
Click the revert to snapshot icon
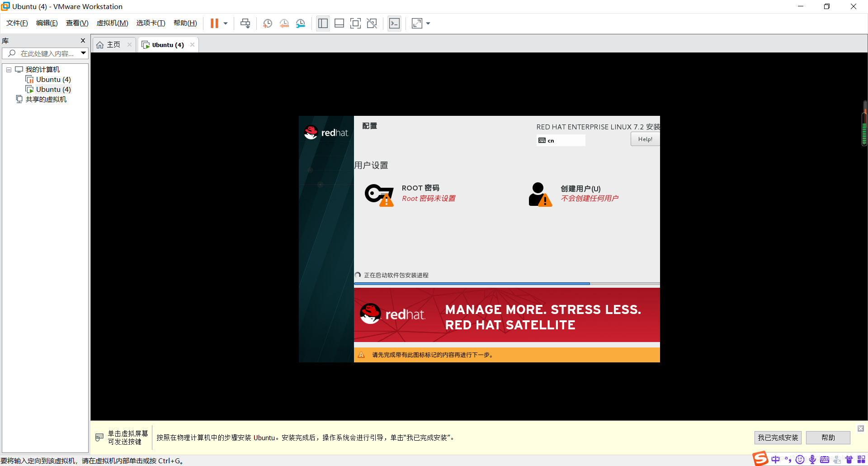point(284,24)
